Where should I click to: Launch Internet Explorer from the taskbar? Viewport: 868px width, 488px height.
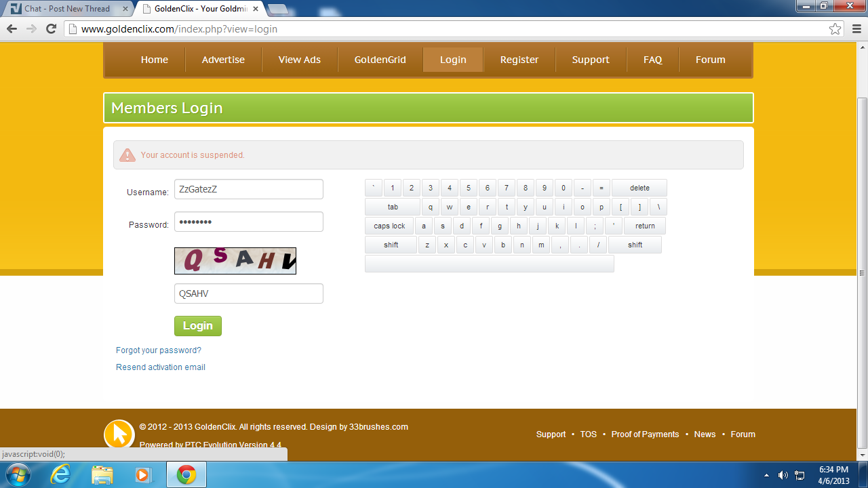pyautogui.click(x=60, y=474)
